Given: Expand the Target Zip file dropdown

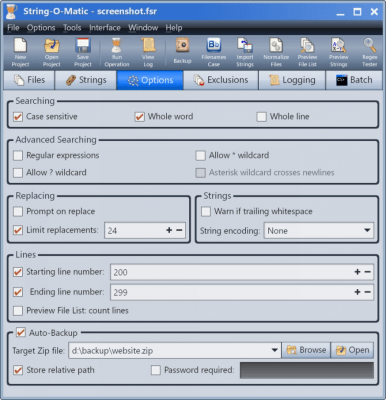Looking at the screenshot, I should coord(275,350).
